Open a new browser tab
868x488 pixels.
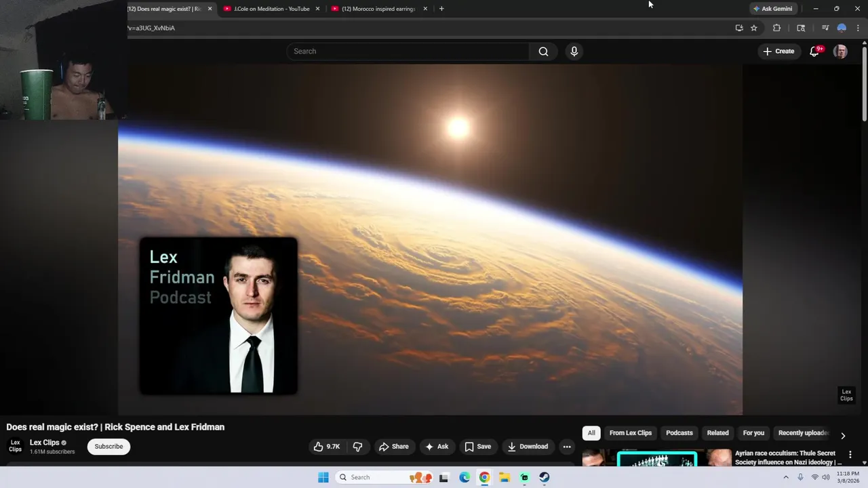point(441,9)
